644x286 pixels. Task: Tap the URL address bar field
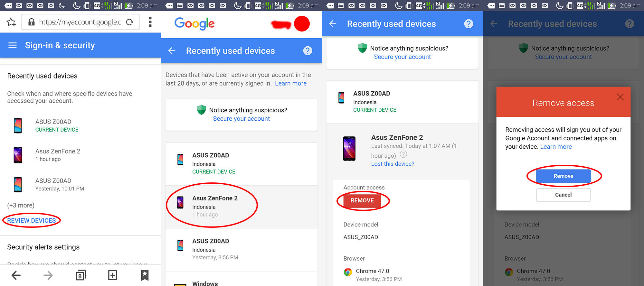(x=80, y=22)
